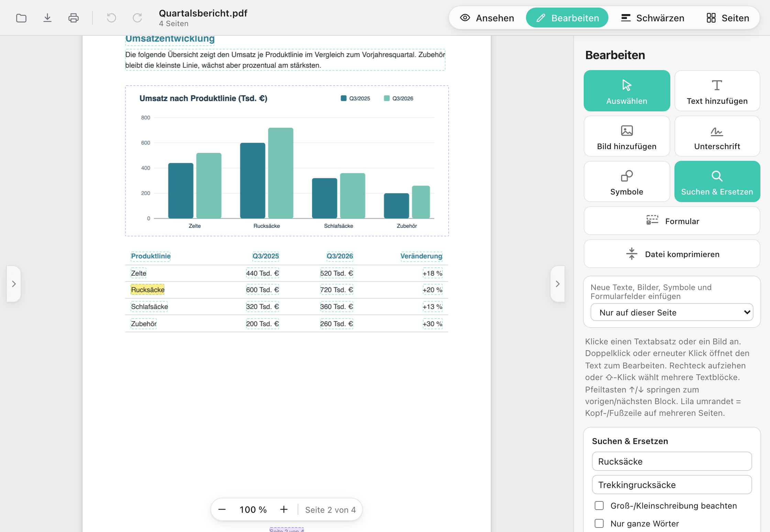Open the Formular tool

672,221
